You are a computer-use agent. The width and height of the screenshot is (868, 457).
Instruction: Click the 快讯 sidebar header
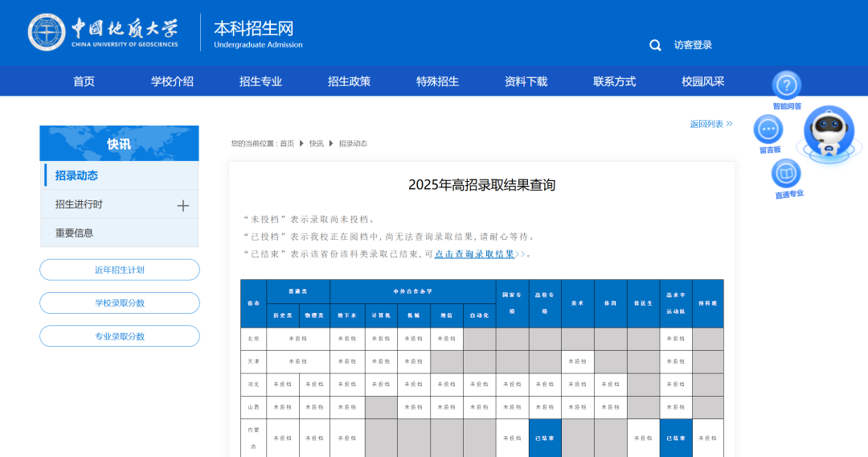click(x=119, y=143)
